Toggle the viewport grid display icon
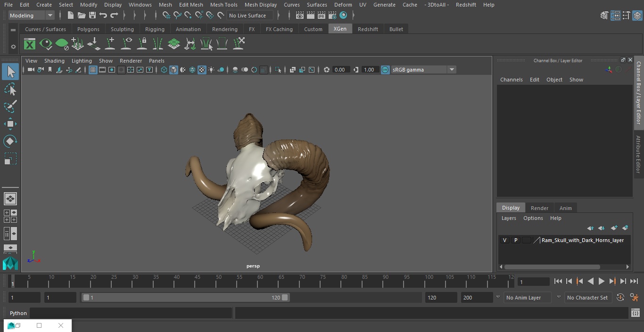644x332 pixels. (x=93, y=70)
